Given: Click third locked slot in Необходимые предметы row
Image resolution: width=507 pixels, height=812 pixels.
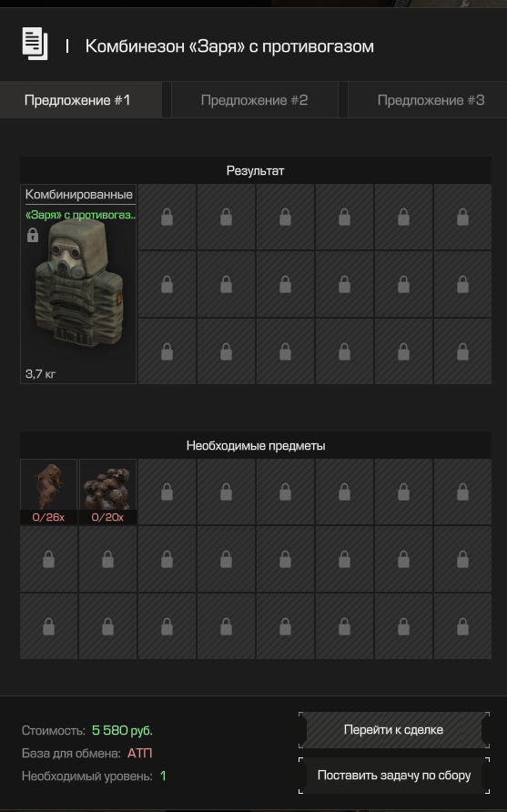Looking at the screenshot, I should tap(167, 492).
